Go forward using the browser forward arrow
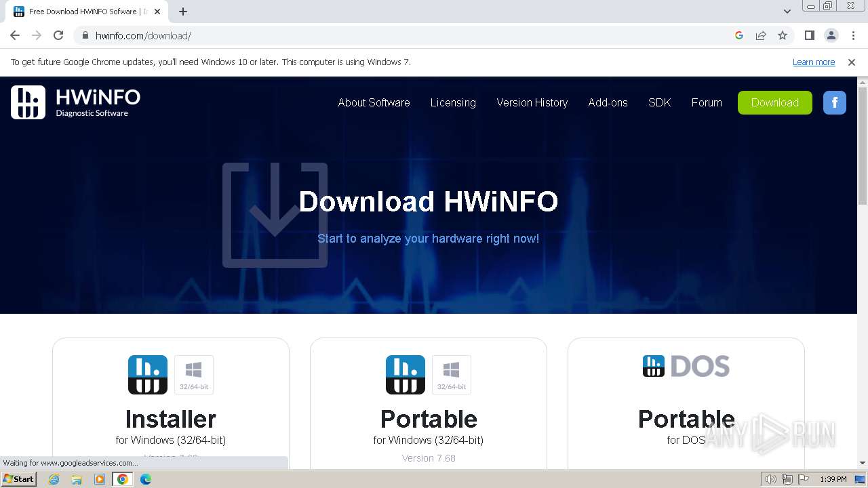This screenshot has height=488, width=868. click(x=37, y=35)
